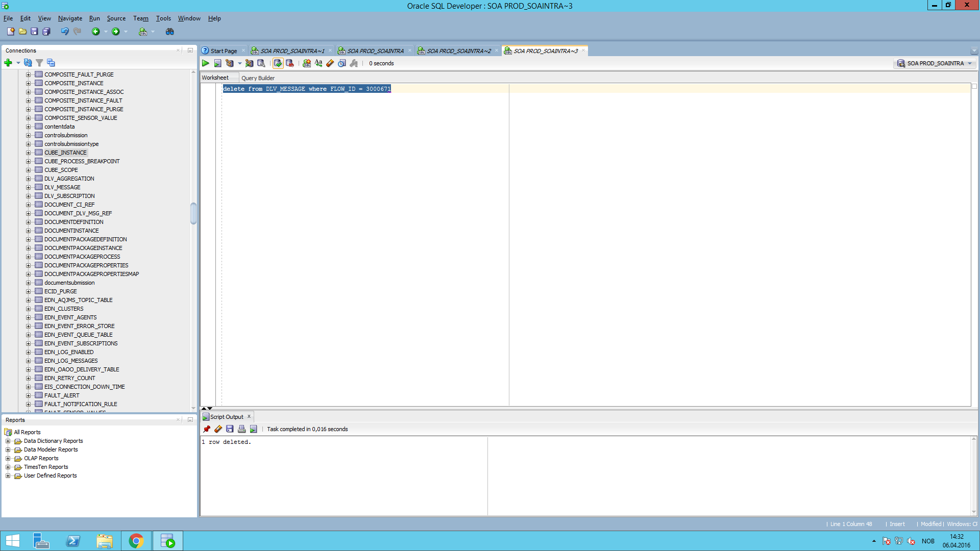Open the Source menu
The height and width of the screenshot is (551, 980).
(116, 18)
